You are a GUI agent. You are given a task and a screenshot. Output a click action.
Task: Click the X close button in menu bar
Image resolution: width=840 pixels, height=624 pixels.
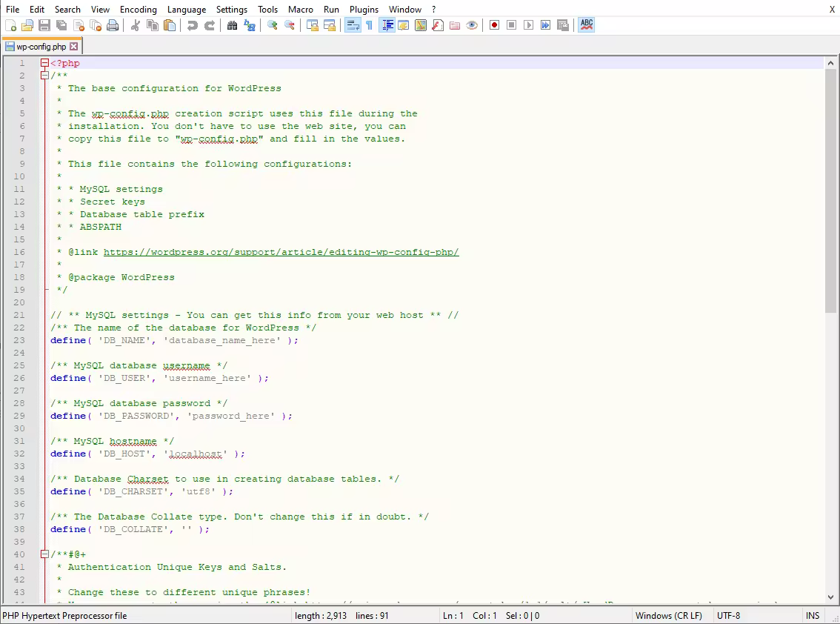[x=832, y=9]
